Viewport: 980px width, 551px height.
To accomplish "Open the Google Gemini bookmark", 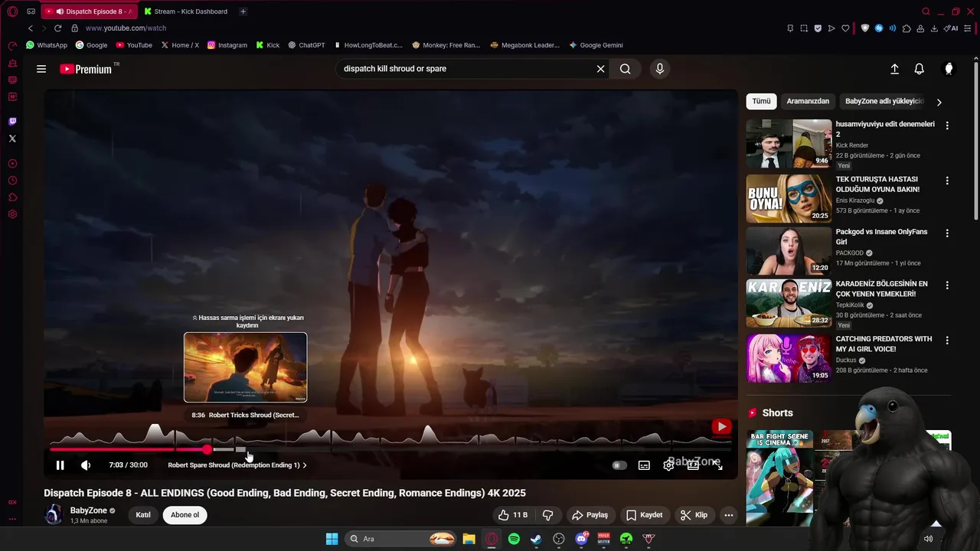I will 596,45.
